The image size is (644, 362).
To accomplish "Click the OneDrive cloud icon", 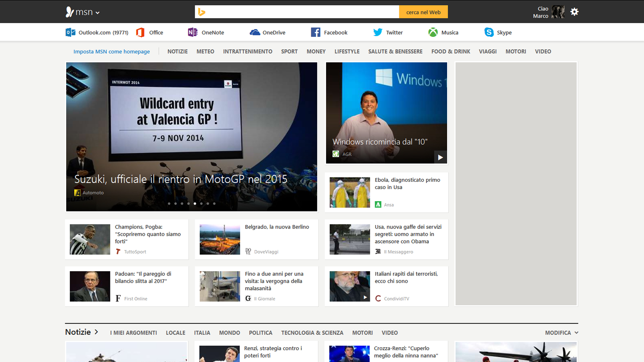I will (x=255, y=33).
